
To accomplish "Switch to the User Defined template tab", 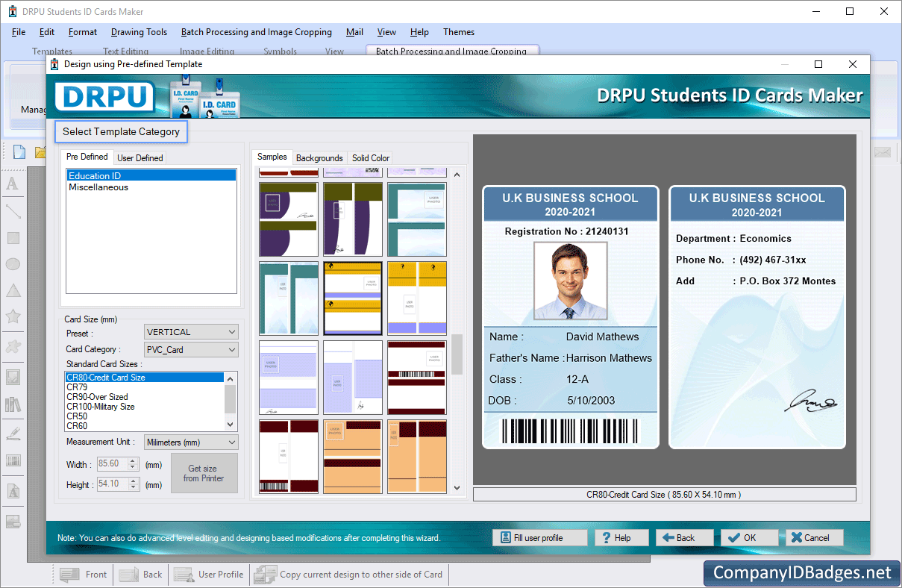I will pyautogui.click(x=140, y=157).
